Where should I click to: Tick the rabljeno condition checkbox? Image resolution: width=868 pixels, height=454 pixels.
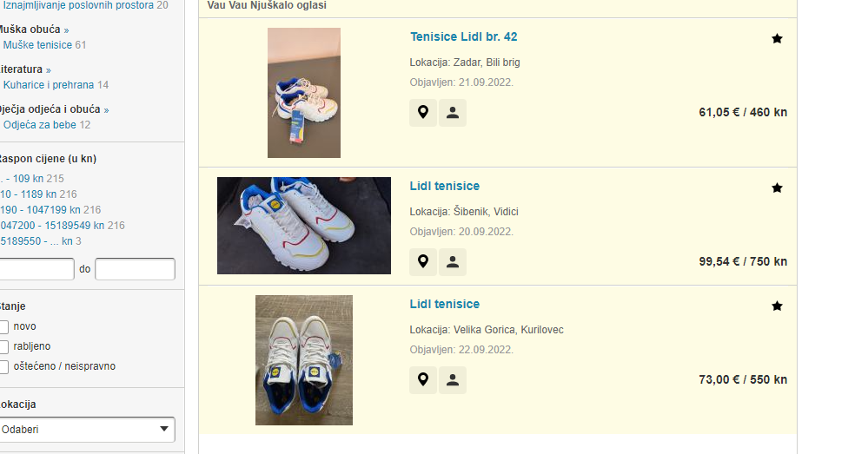tap(3, 346)
